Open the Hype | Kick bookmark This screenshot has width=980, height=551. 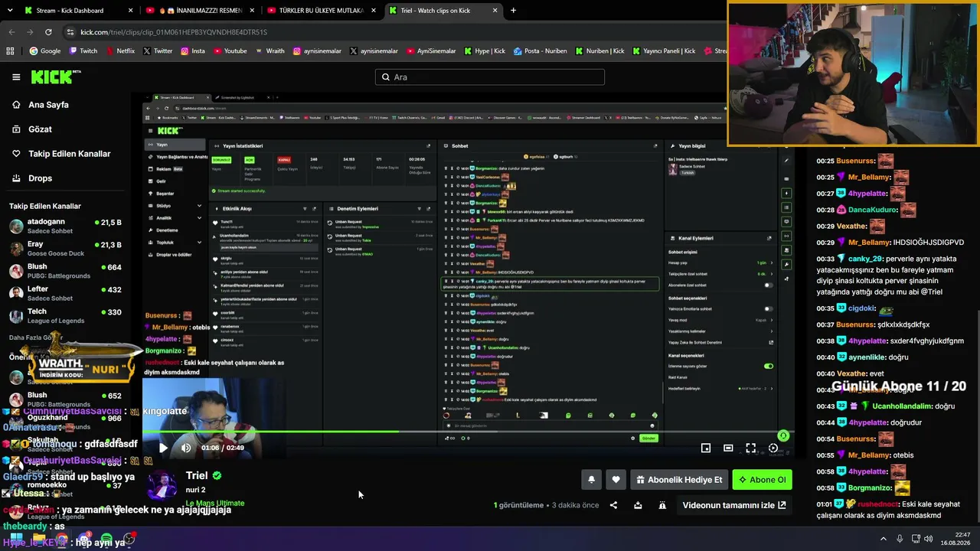point(485,51)
